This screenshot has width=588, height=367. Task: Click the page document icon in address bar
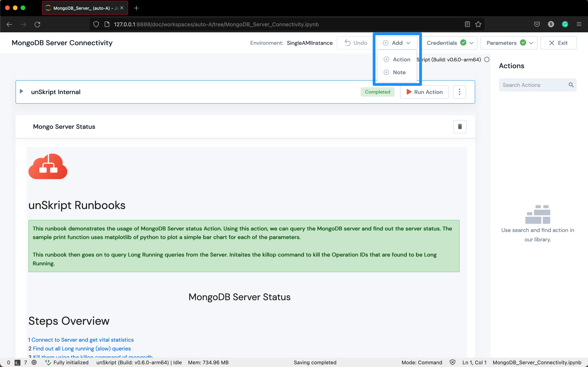(x=107, y=24)
